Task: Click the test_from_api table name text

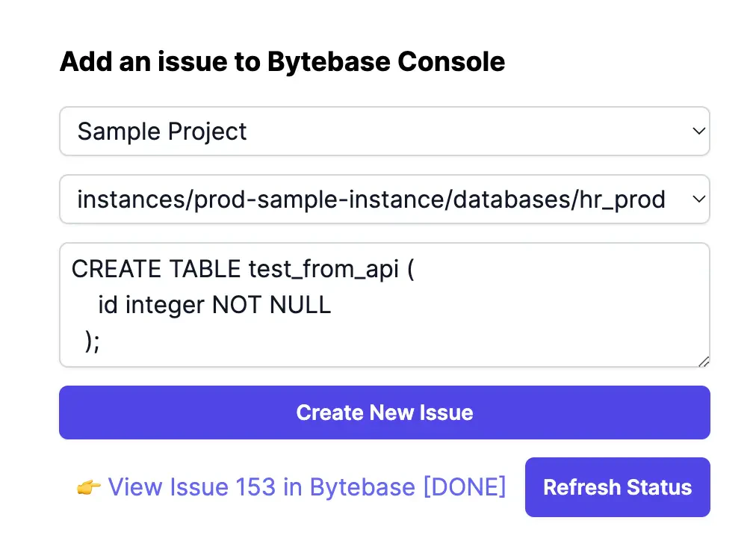Action: point(323,269)
